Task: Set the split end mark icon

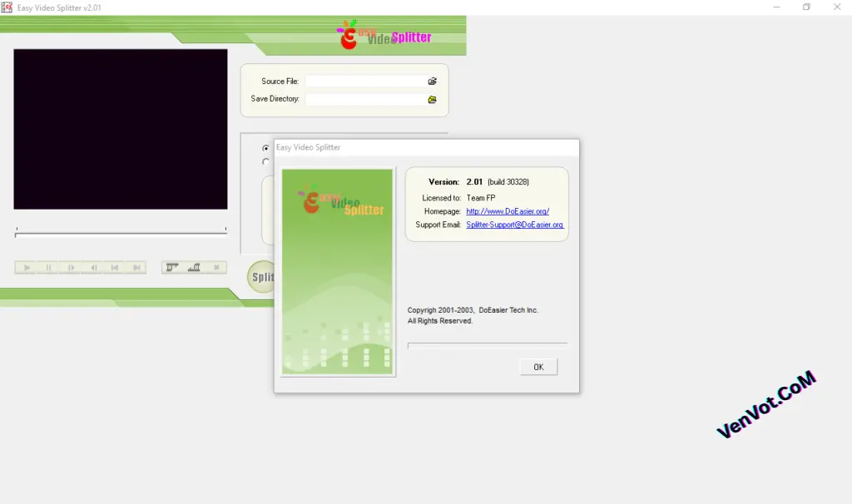Action: click(x=194, y=267)
